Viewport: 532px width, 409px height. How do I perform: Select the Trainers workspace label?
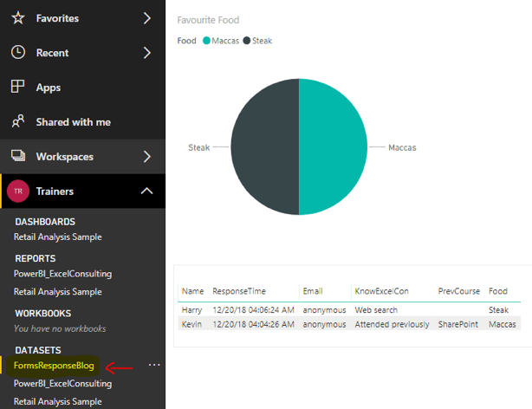tap(55, 192)
